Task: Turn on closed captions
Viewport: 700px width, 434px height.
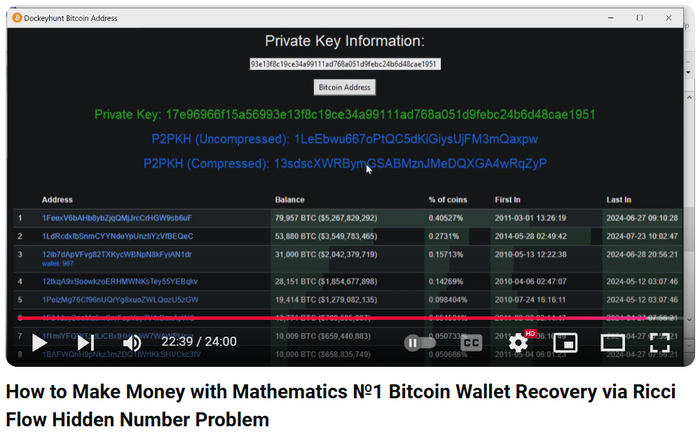Action: pyautogui.click(x=471, y=342)
